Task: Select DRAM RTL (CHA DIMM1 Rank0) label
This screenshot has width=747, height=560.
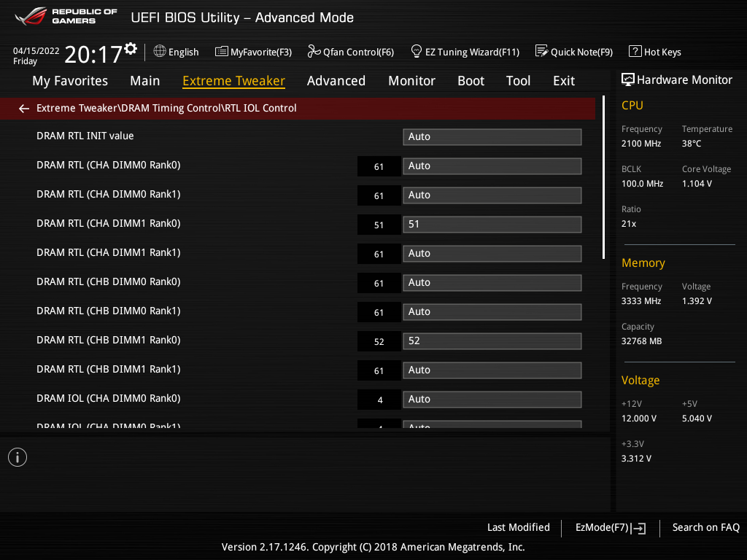Action: tap(108, 223)
